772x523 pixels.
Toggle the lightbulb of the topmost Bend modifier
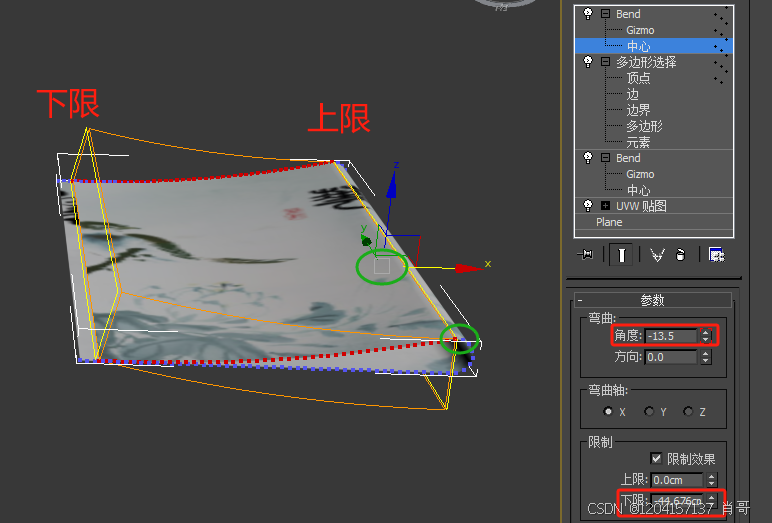[x=588, y=13]
